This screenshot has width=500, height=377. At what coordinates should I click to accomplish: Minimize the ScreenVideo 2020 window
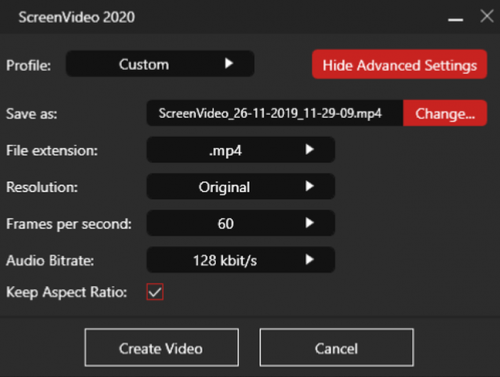(455, 20)
